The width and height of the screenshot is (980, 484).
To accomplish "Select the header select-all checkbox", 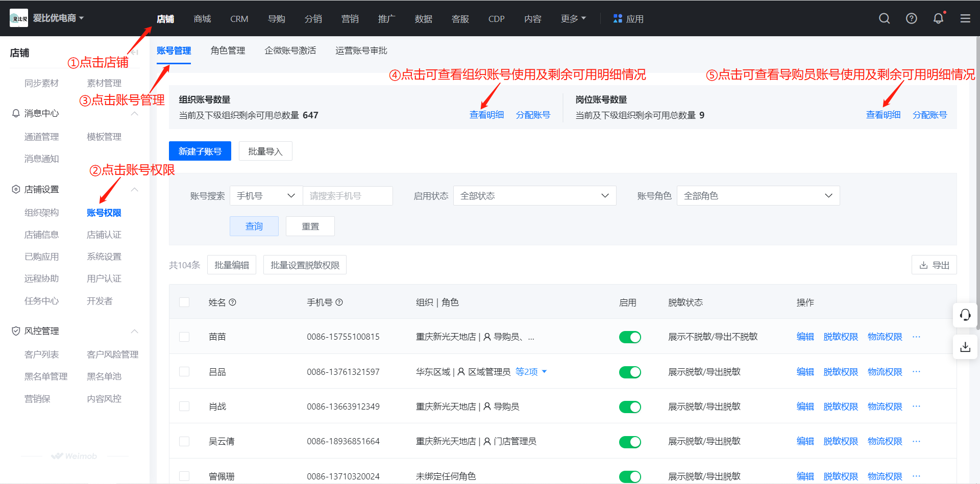I will pos(184,302).
